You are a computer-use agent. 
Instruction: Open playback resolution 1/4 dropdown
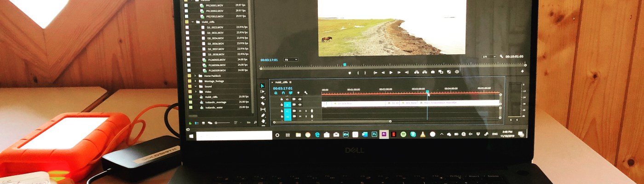(x=489, y=57)
